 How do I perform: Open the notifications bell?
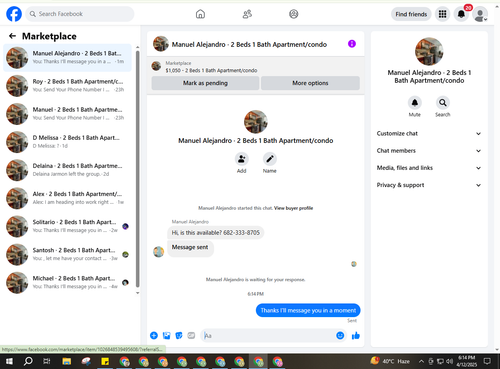[x=461, y=14]
